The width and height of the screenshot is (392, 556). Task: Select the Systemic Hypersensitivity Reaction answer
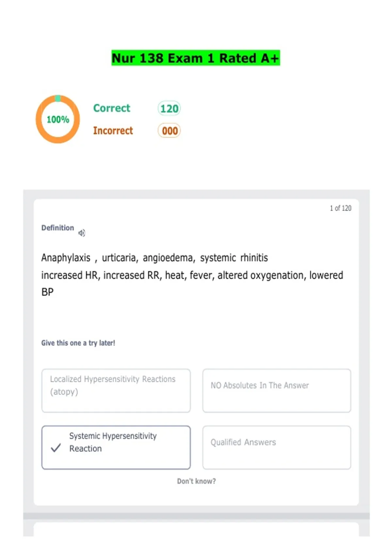point(116,447)
